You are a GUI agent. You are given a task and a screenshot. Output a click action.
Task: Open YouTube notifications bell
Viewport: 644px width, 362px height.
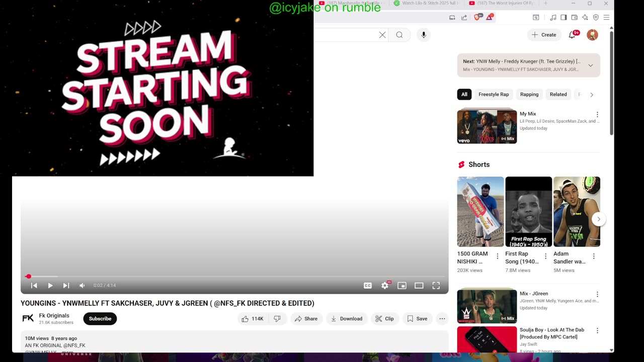573,35
